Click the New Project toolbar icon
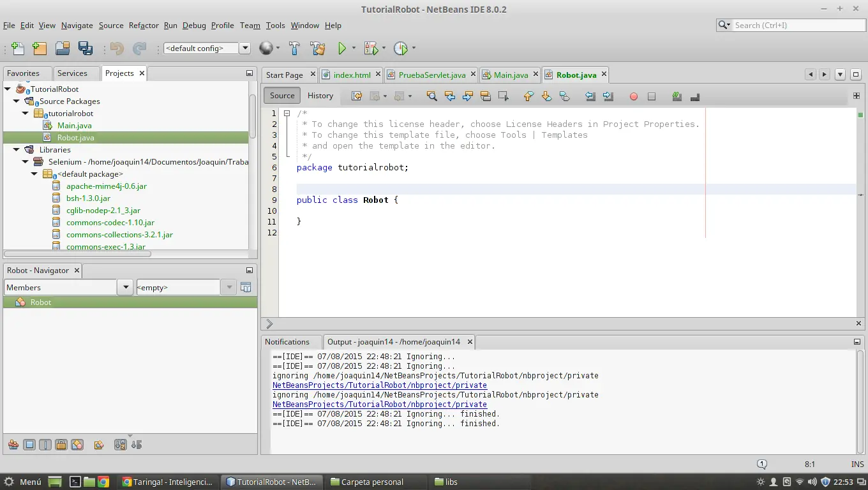The width and height of the screenshot is (868, 490). coord(40,48)
